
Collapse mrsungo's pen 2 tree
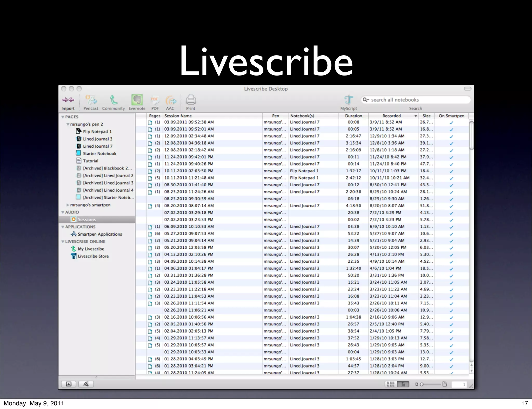68,124
